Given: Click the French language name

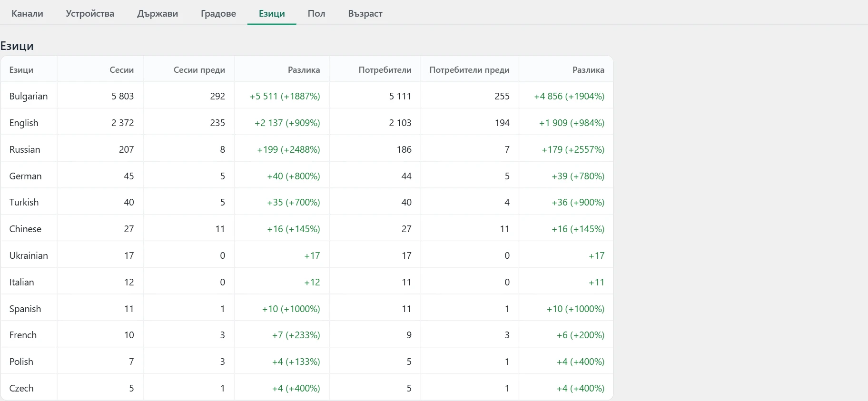Looking at the screenshot, I should (23, 335).
